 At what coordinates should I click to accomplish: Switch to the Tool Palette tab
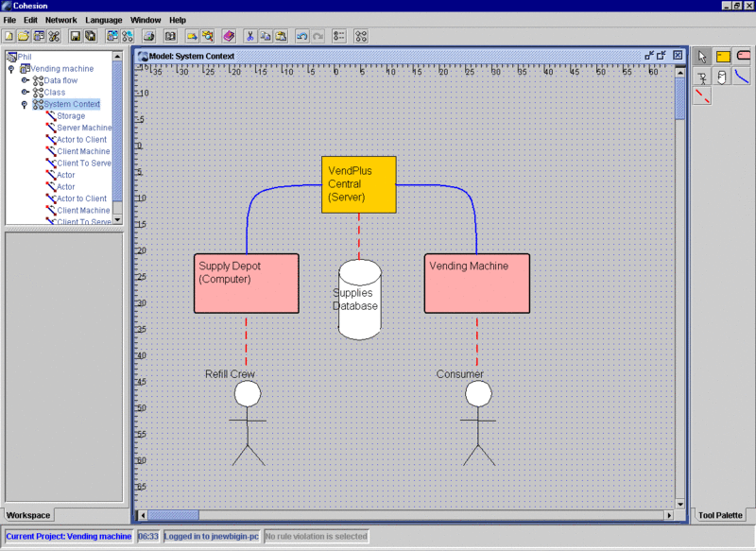click(x=720, y=515)
